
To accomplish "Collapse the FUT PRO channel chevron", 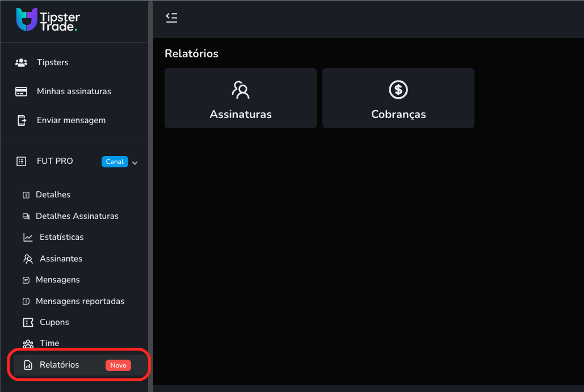I will pyautogui.click(x=135, y=163).
